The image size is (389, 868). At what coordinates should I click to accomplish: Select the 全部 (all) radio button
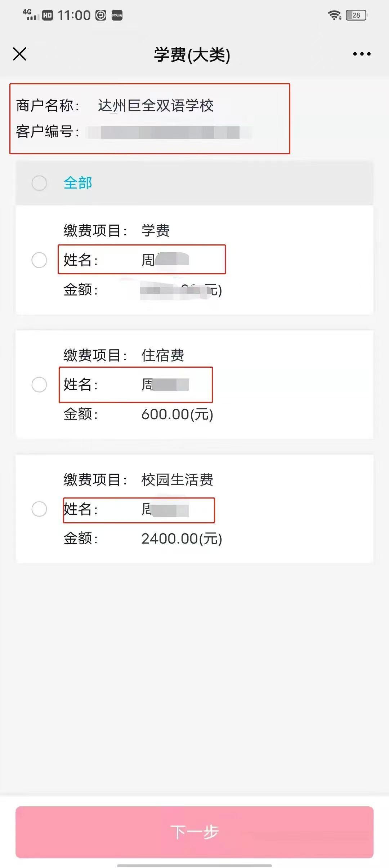[39, 183]
